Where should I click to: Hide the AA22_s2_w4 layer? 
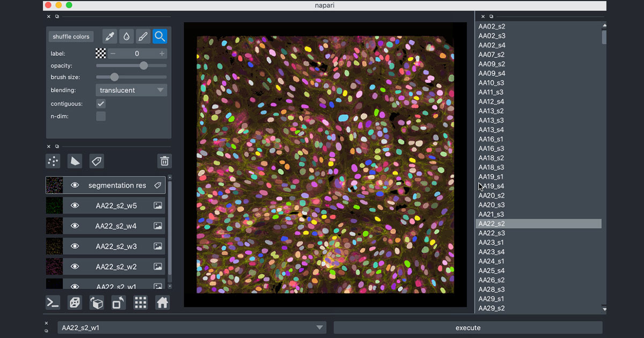tap(75, 226)
